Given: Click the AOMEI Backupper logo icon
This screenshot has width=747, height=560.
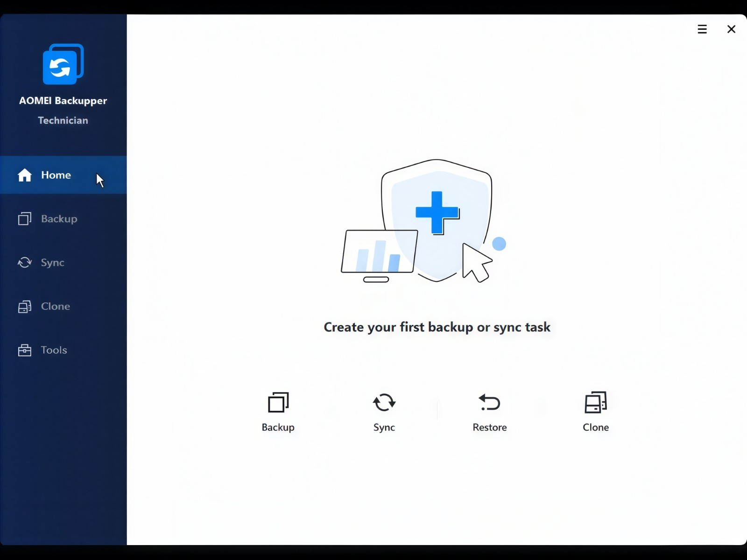Looking at the screenshot, I should click(63, 64).
